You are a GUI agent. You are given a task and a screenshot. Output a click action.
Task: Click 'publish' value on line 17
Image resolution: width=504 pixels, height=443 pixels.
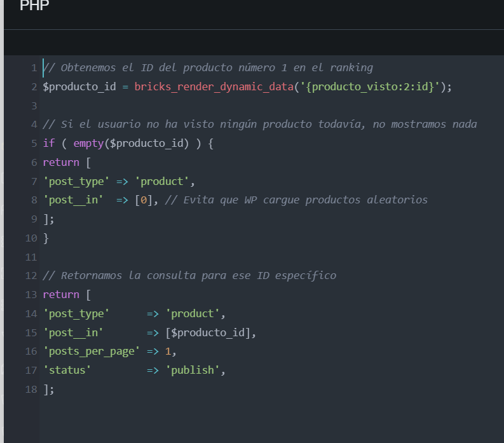click(192, 371)
